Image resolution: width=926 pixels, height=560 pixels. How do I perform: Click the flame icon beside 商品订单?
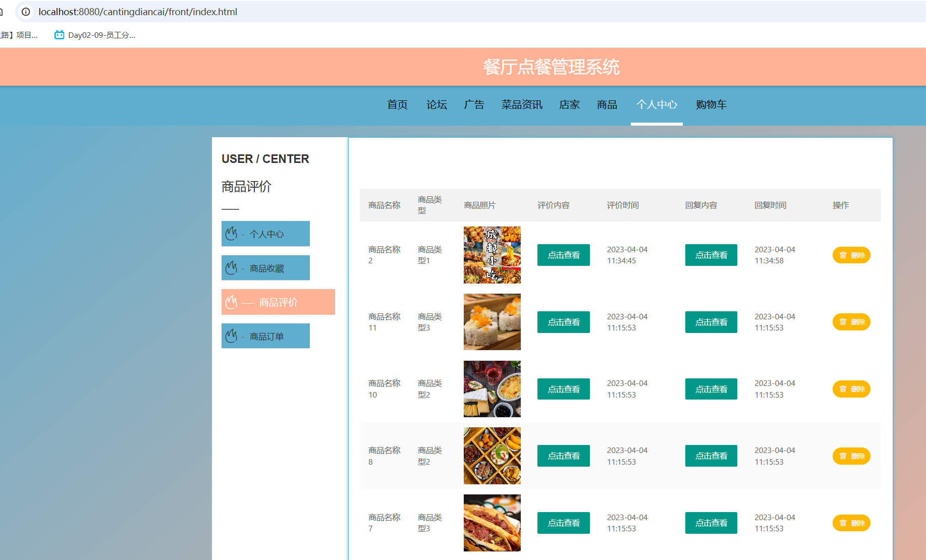tap(232, 335)
